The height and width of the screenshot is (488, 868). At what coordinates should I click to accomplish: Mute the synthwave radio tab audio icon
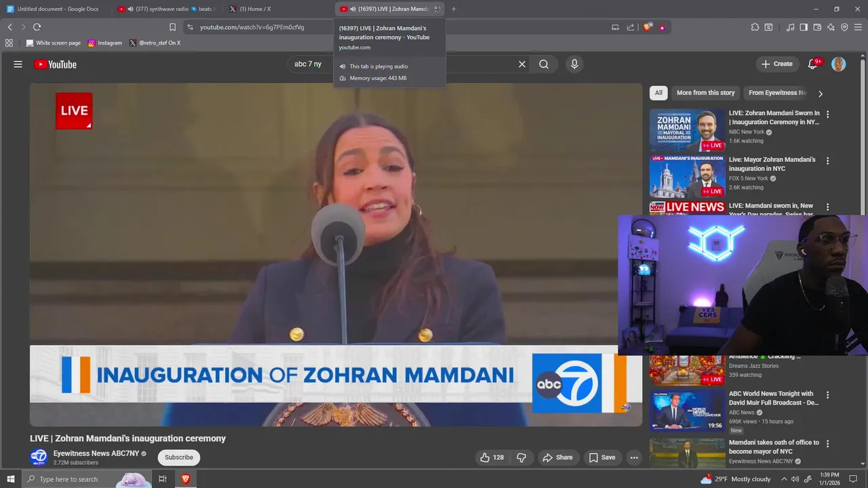point(130,9)
